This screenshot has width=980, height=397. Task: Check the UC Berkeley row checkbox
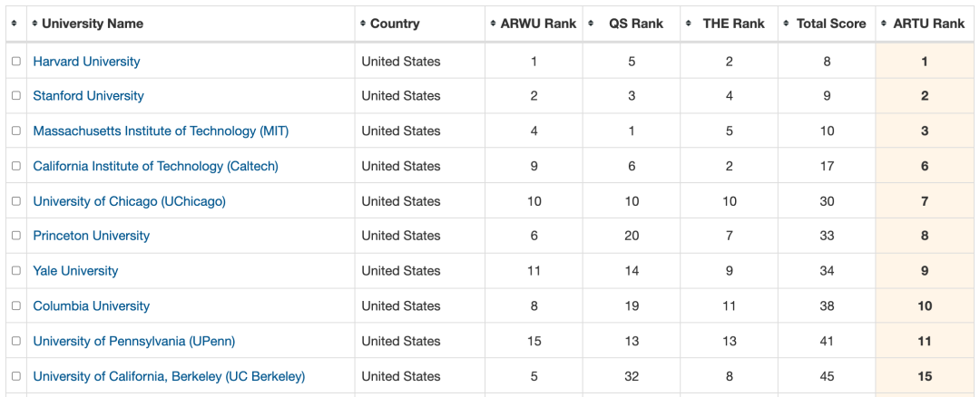coord(16,376)
